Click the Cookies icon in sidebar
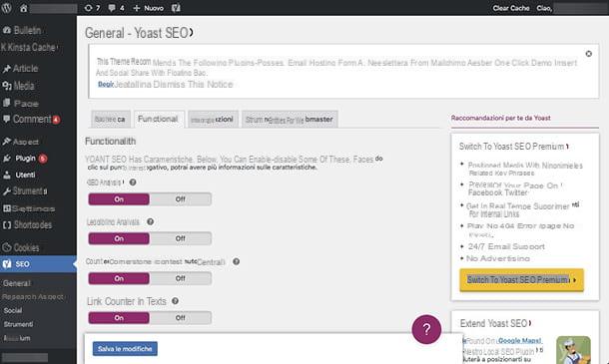This screenshot has width=609, height=364. [7, 247]
